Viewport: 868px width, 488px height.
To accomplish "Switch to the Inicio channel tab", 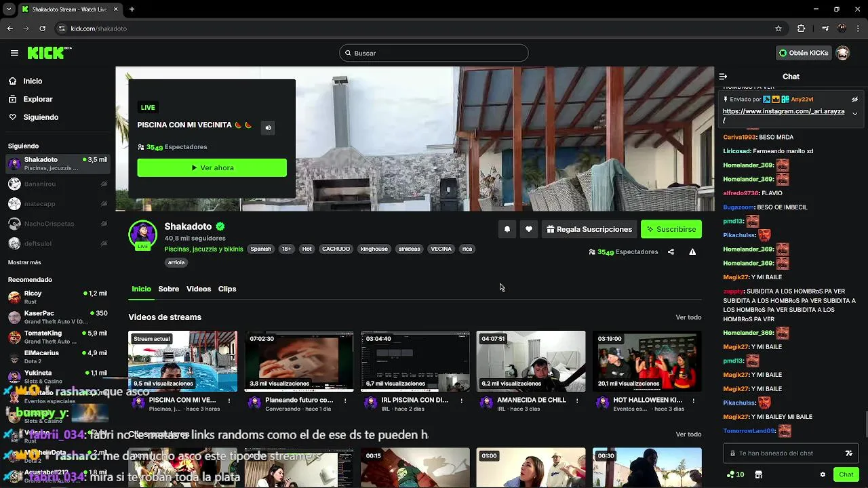I will [x=141, y=289].
